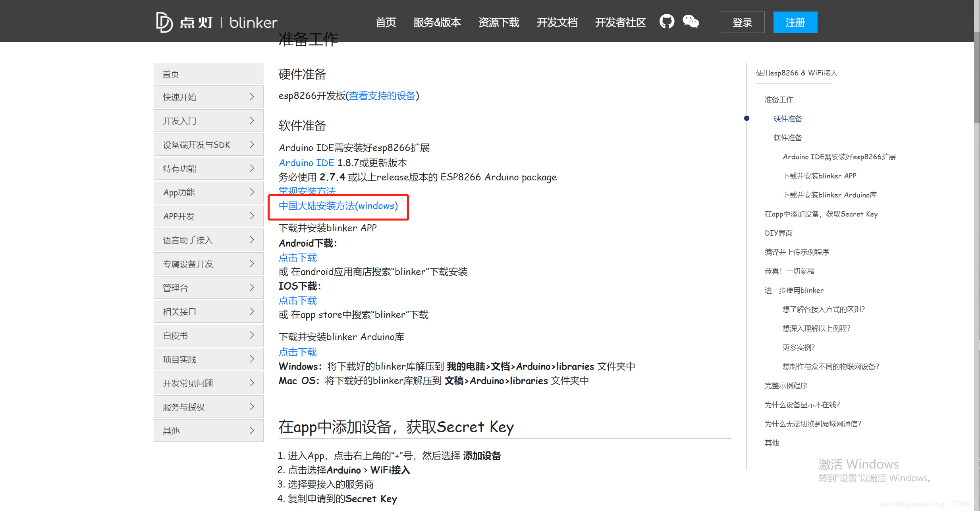This screenshot has width=980, height=511.
Task: Open the 开发者社区 menu item
Action: pyautogui.click(x=620, y=23)
